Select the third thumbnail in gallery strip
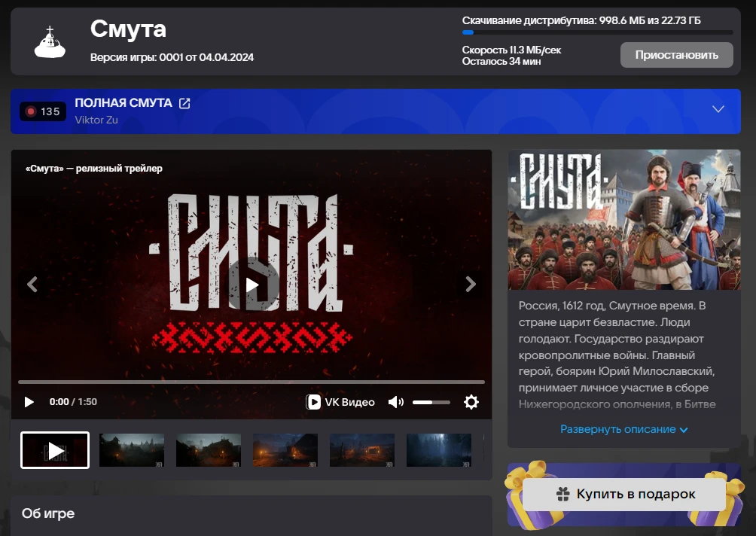Image resolution: width=756 pixels, height=536 pixels. 209,450
